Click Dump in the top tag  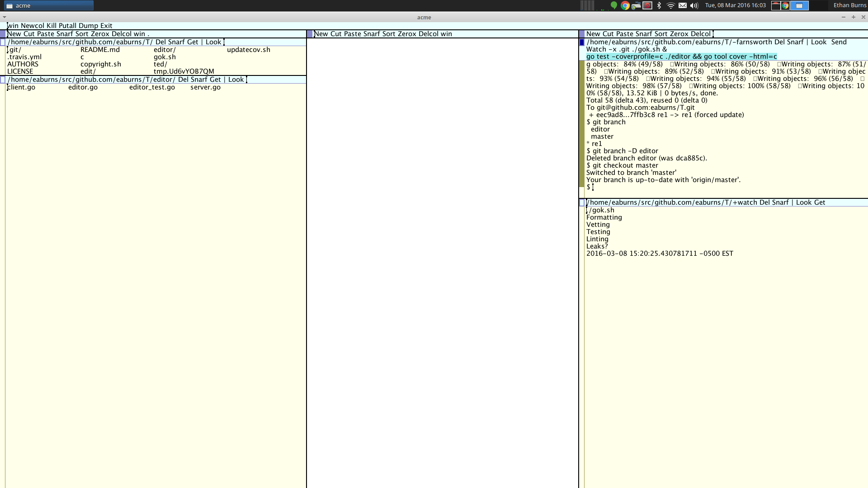88,26
